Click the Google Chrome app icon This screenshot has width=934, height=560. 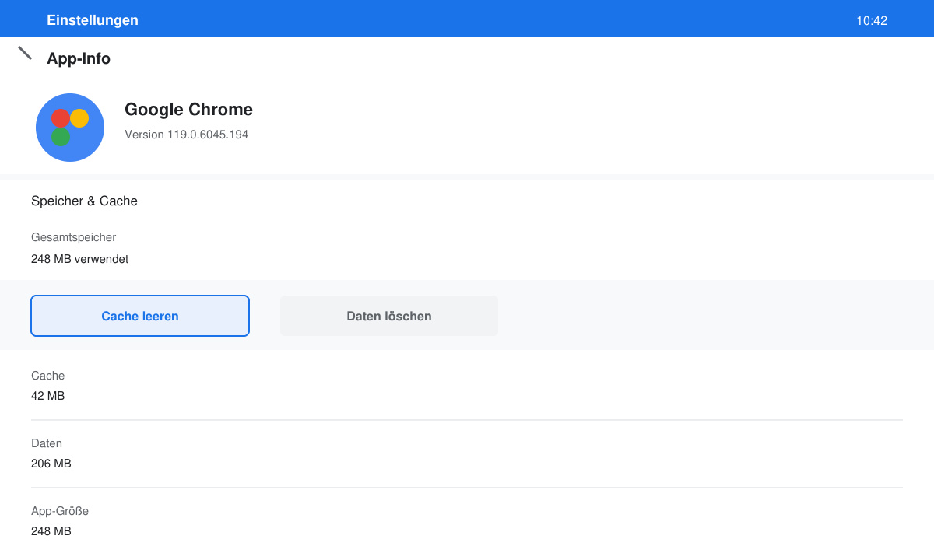(70, 128)
